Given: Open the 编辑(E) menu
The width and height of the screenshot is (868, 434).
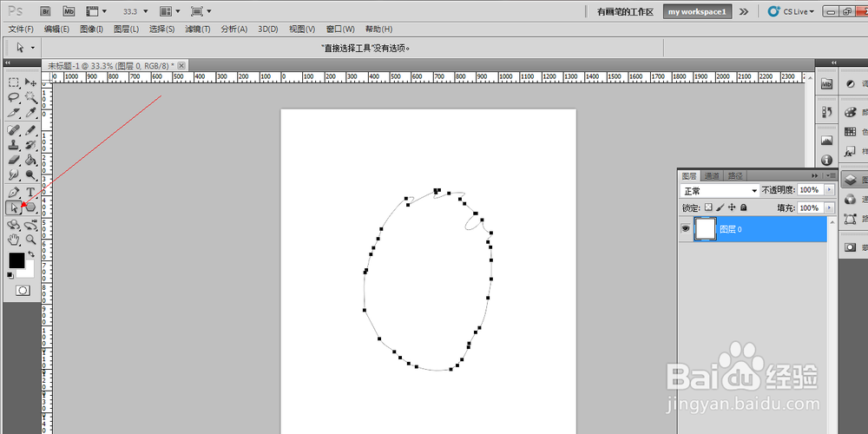Looking at the screenshot, I should [57, 29].
